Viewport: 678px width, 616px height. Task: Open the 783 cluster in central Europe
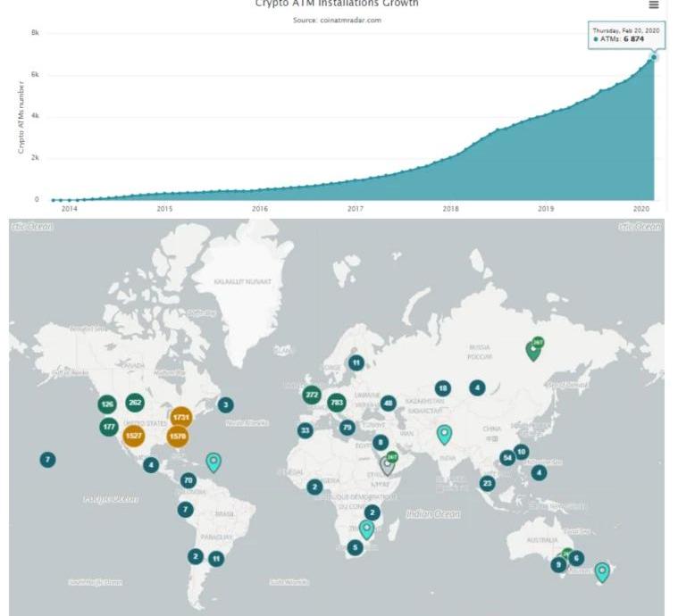click(x=337, y=403)
